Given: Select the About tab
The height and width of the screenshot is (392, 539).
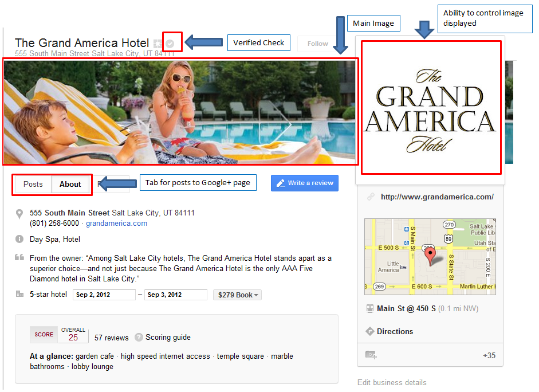Looking at the screenshot, I should tap(70, 185).
